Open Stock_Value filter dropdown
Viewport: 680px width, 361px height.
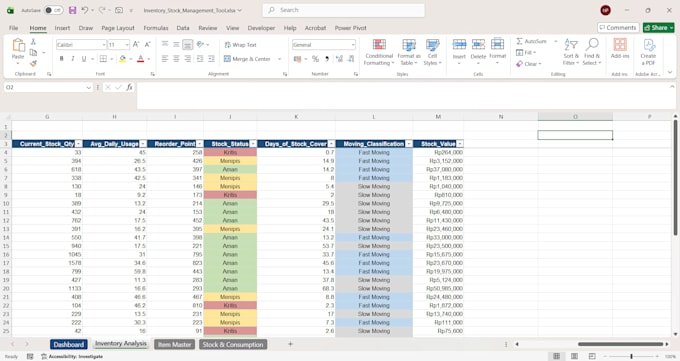pyautogui.click(x=460, y=144)
